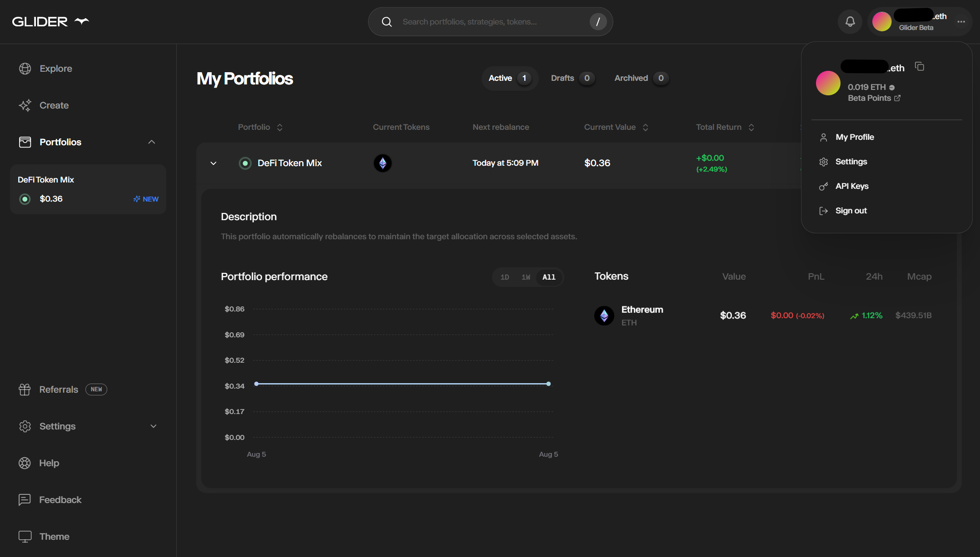Switch to the Drafts tab
The width and height of the screenshot is (980, 557).
[x=573, y=78]
